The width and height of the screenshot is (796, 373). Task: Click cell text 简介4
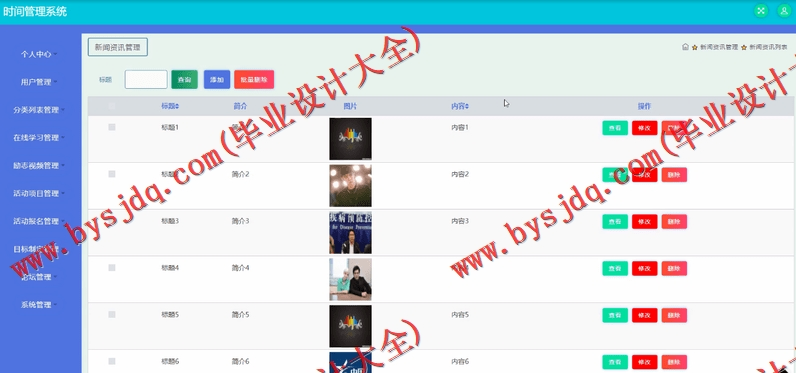(241, 268)
